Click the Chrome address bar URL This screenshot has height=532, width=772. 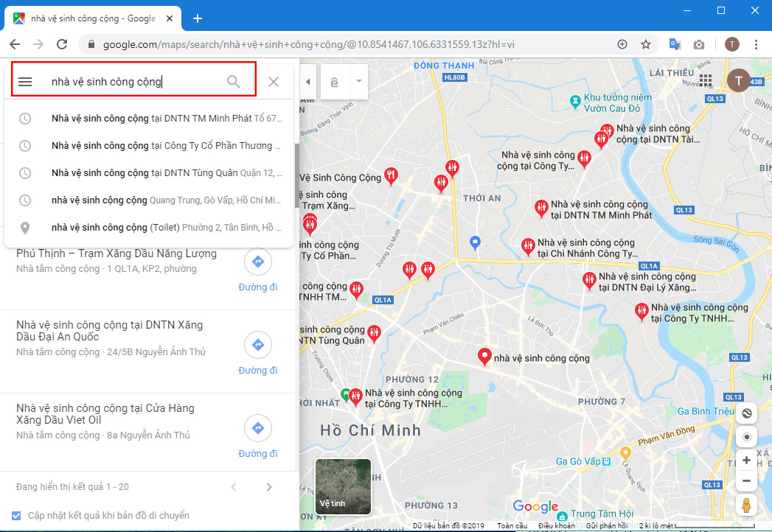point(309,44)
